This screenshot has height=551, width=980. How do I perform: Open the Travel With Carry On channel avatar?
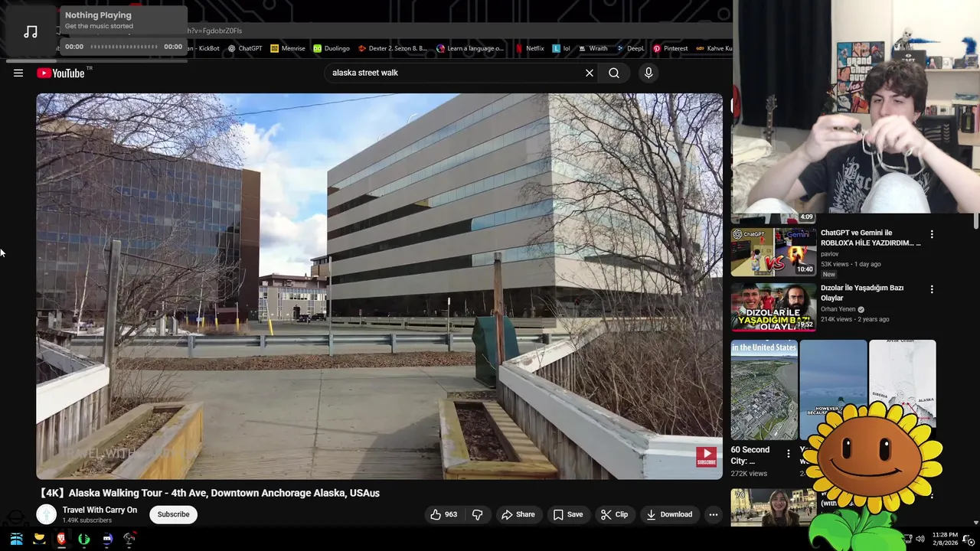47,514
